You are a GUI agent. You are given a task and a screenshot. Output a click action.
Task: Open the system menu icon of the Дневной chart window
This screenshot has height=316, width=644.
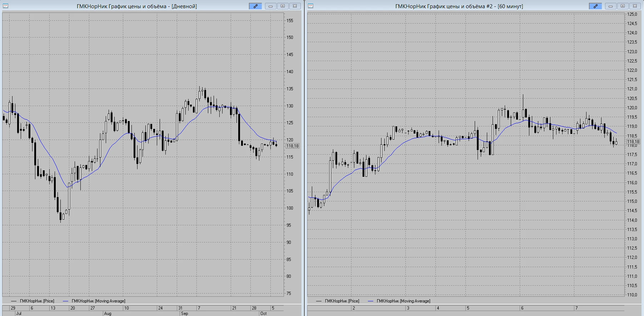pyautogui.click(x=5, y=6)
